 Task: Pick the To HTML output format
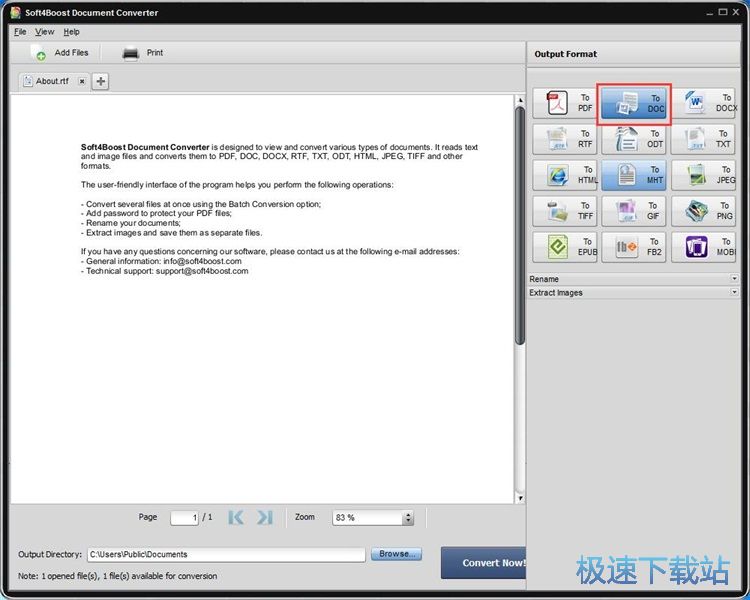point(564,175)
